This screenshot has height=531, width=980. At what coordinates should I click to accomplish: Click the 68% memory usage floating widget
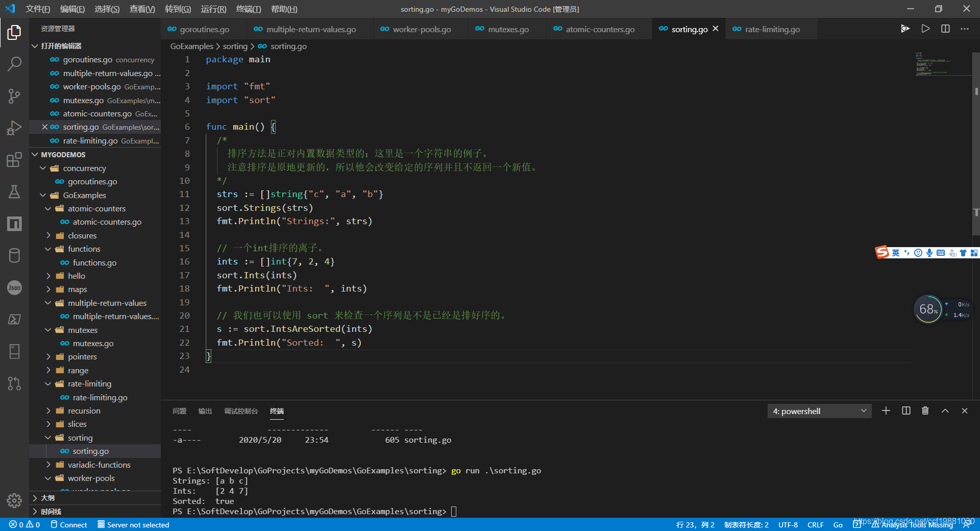click(928, 309)
